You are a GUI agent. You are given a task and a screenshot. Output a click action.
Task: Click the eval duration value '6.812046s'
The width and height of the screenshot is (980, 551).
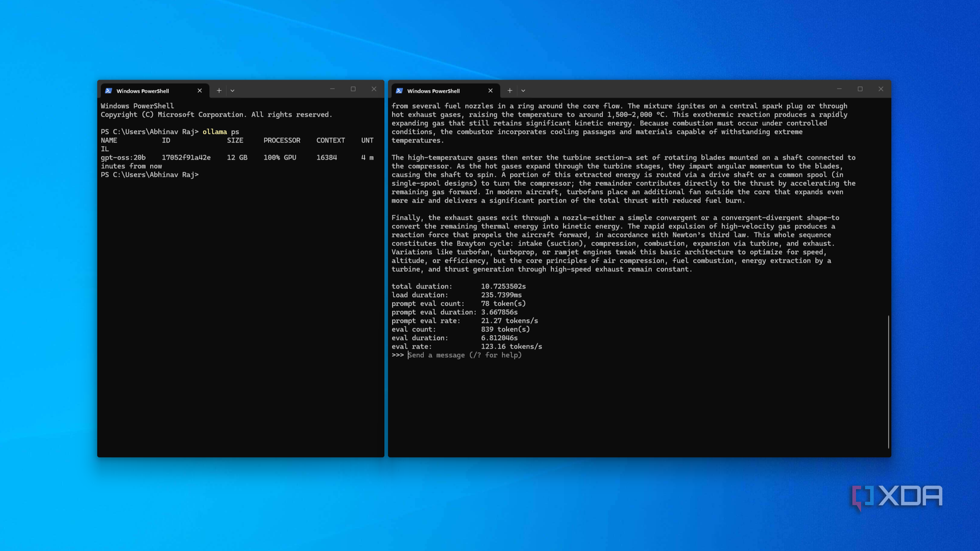(x=500, y=338)
